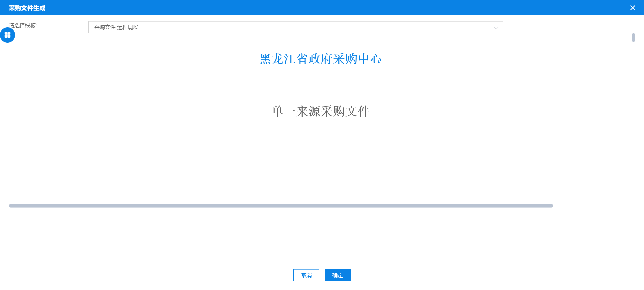
Task: Close the 采购文件生成 dialog
Action: (632, 8)
